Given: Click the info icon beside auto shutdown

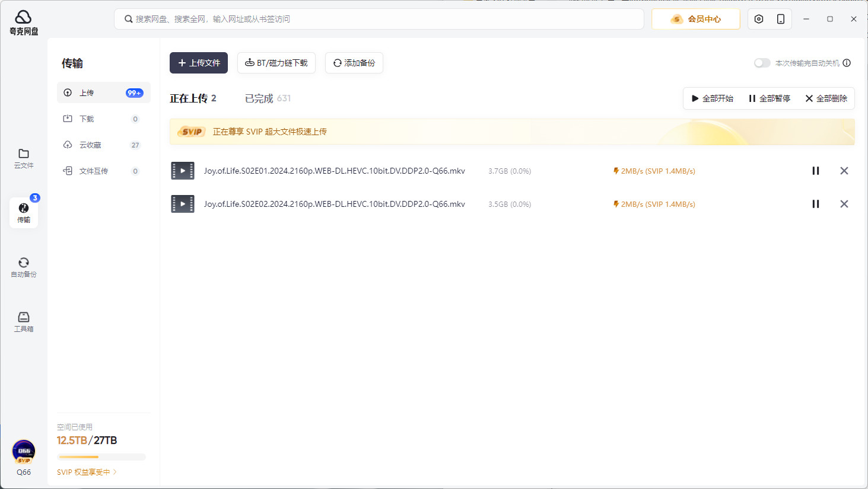Looking at the screenshot, I should pyautogui.click(x=847, y=63).
